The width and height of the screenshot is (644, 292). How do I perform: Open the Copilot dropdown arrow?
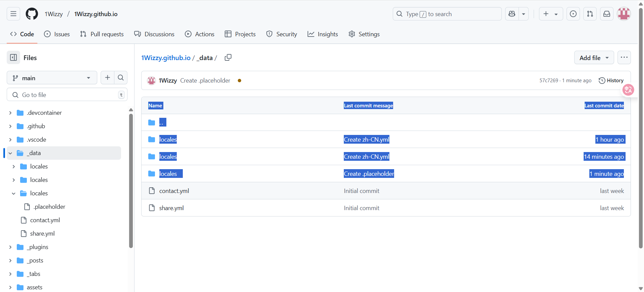pyautogui.click(x=524, y=14)
